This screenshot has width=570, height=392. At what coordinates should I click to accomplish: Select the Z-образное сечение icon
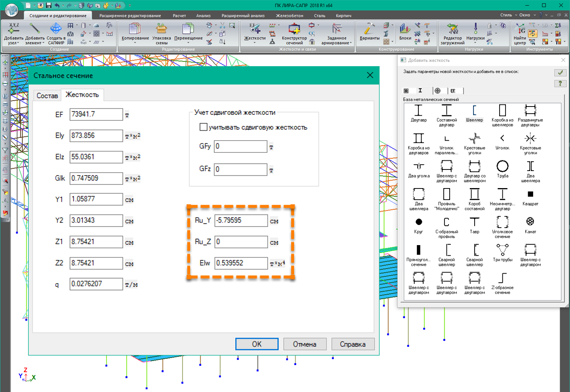pyautogui.click(x=502, y=279)
